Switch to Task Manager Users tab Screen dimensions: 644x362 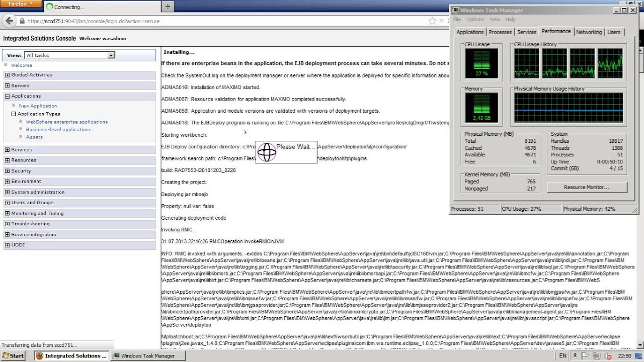(614, 32)
